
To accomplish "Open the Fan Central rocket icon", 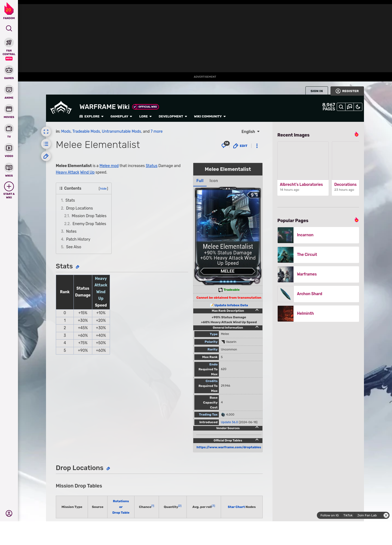I will [9, 43].
